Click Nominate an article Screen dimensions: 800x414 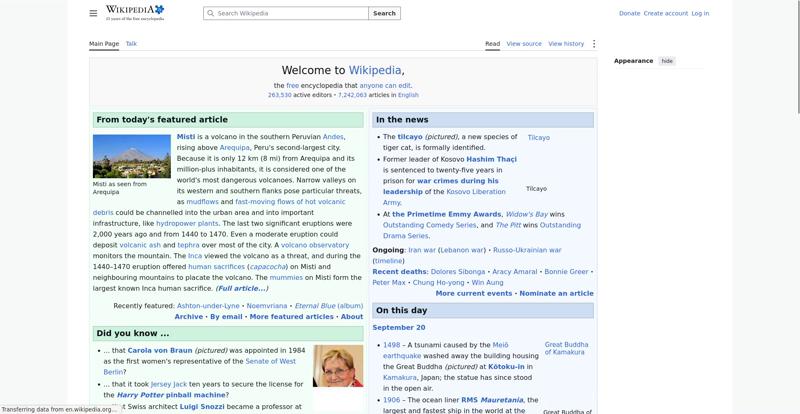(x=556, y=294)
